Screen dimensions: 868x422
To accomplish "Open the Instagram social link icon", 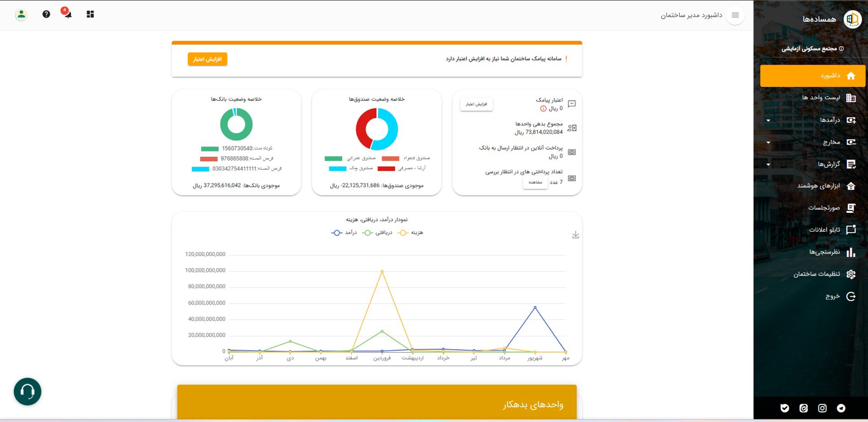I will 822,408.
